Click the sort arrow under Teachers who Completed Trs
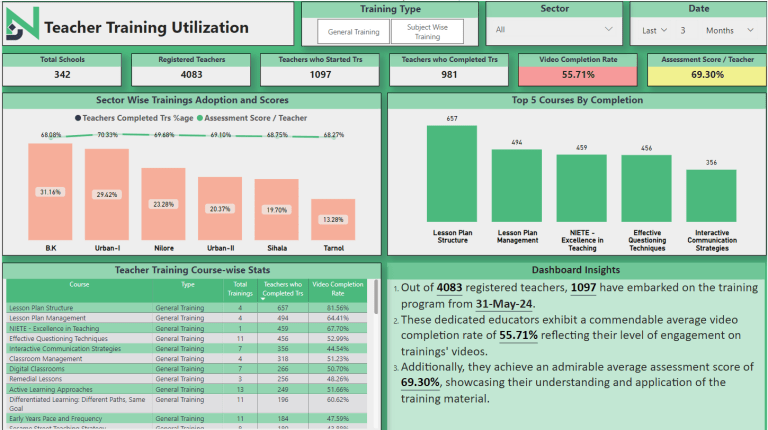768x430 pixels. click(263, 297)
